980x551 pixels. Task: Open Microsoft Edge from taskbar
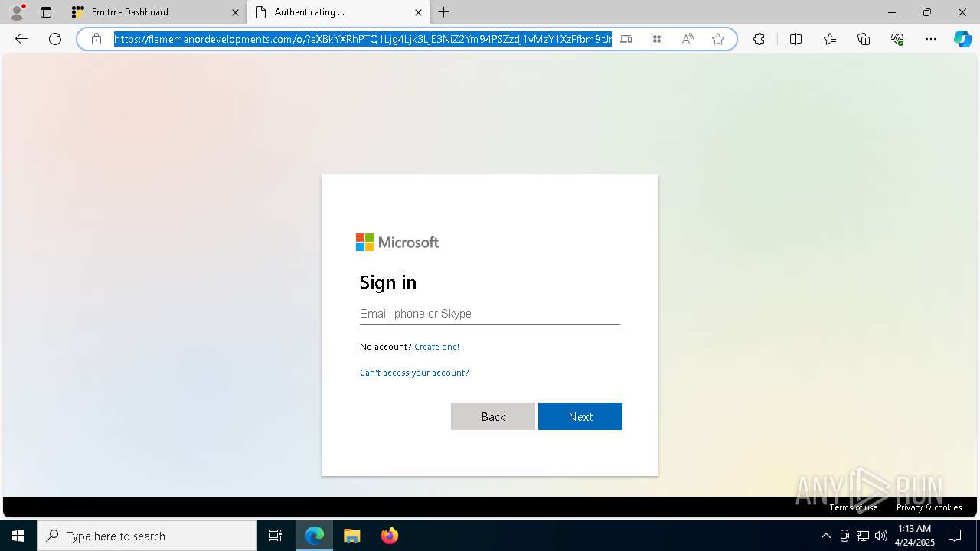[315, 536]
